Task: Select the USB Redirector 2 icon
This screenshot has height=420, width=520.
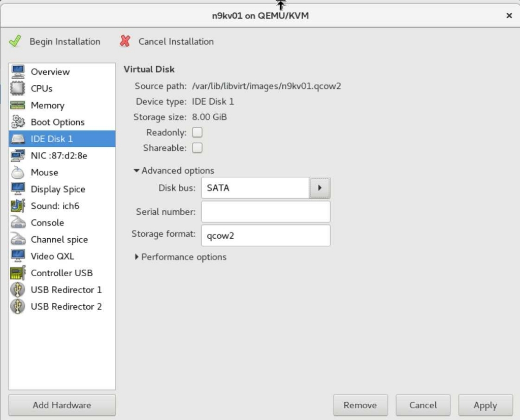Action: point(18,306)
